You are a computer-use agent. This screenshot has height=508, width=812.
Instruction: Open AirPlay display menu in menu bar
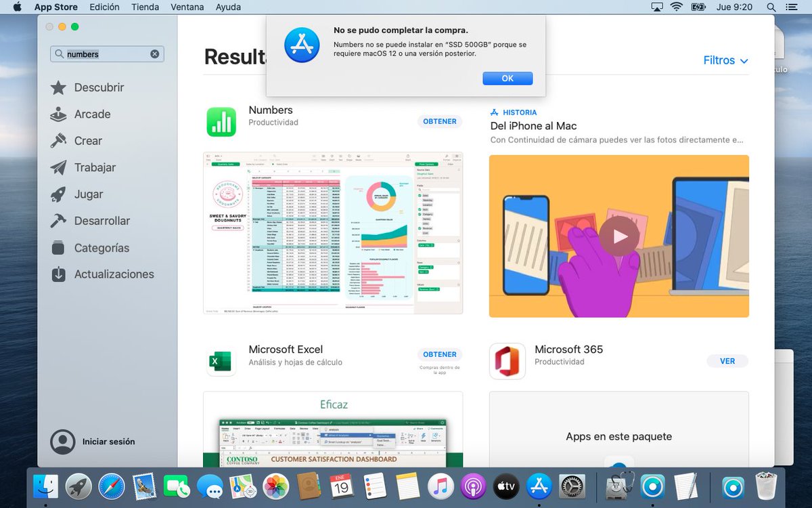(x=657, y=7)
